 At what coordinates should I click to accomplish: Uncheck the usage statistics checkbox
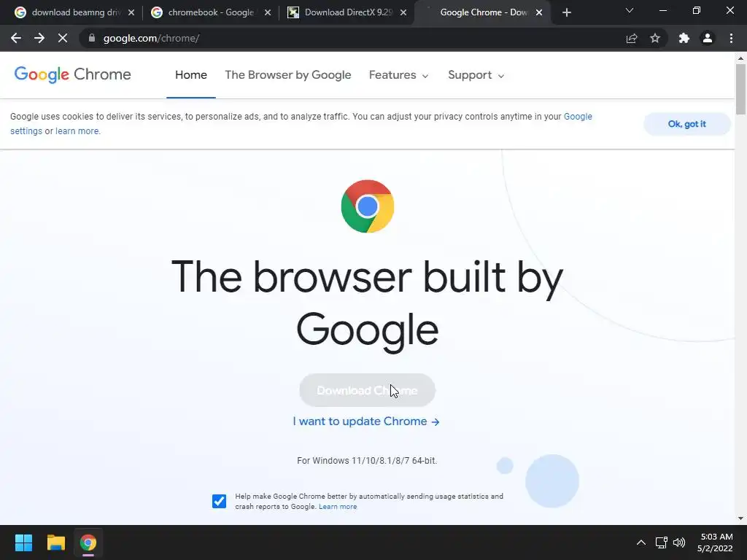tap(219, 501)
